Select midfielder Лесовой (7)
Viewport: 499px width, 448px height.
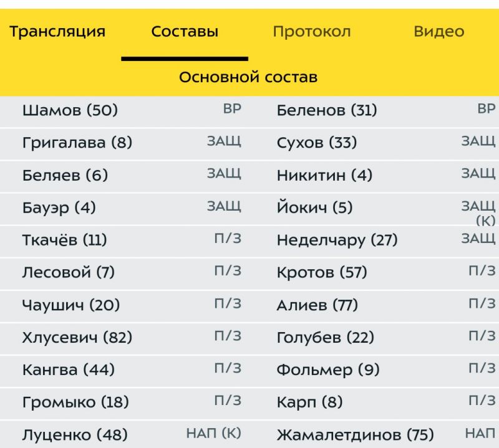click(x=69, y=272)
